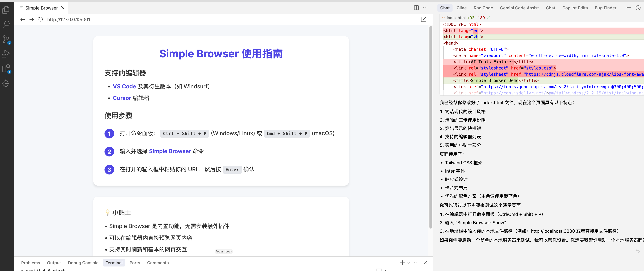Click the accepted checkmark next to index.html diff
The height and width of the screenshot is (271, 644).
488,18
